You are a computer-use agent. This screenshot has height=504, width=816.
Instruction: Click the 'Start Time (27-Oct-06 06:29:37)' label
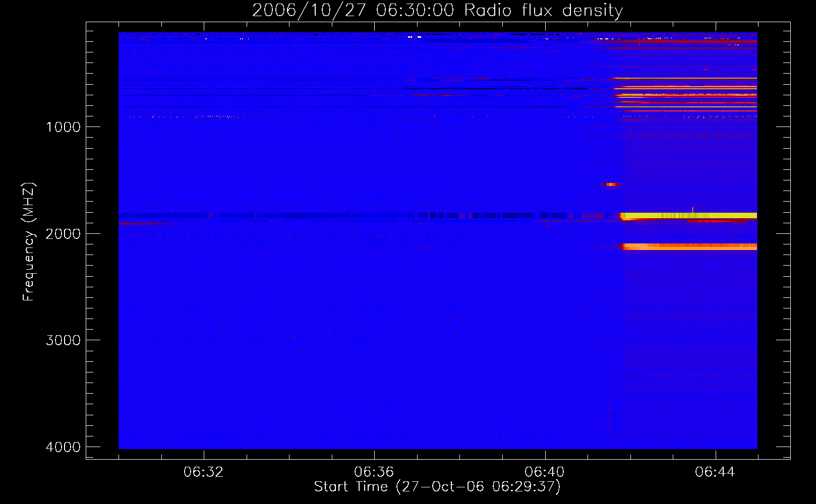[437, 487]
